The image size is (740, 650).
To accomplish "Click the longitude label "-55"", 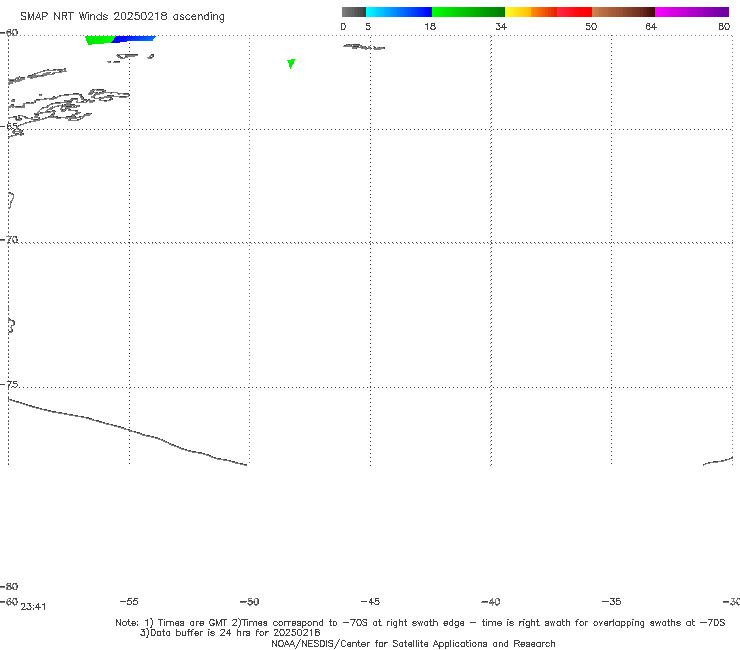I will 129,601.
